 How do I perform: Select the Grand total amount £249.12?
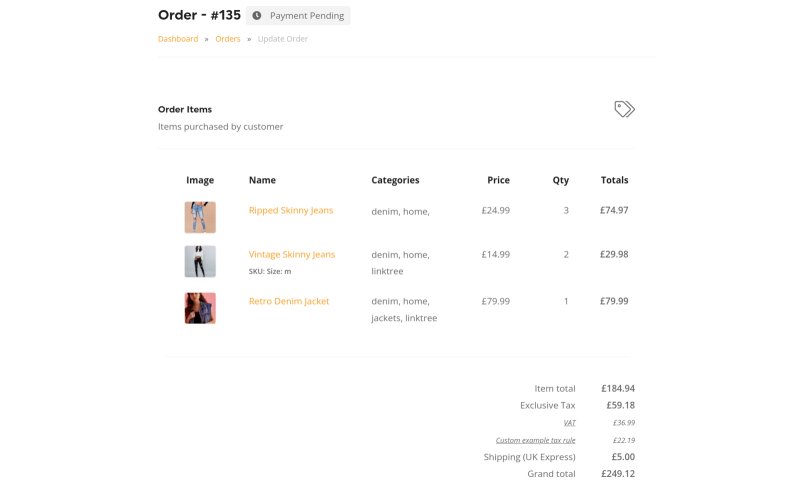pos(618,474)
